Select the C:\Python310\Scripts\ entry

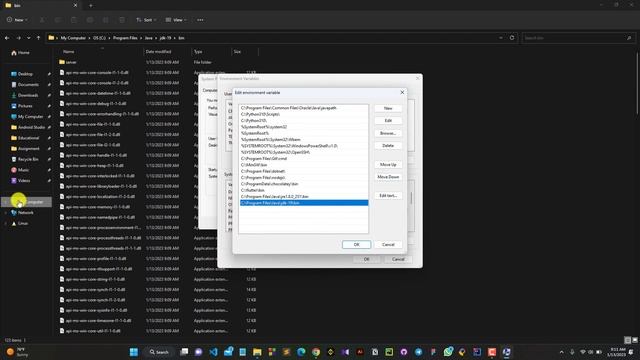tap(304, 114)
